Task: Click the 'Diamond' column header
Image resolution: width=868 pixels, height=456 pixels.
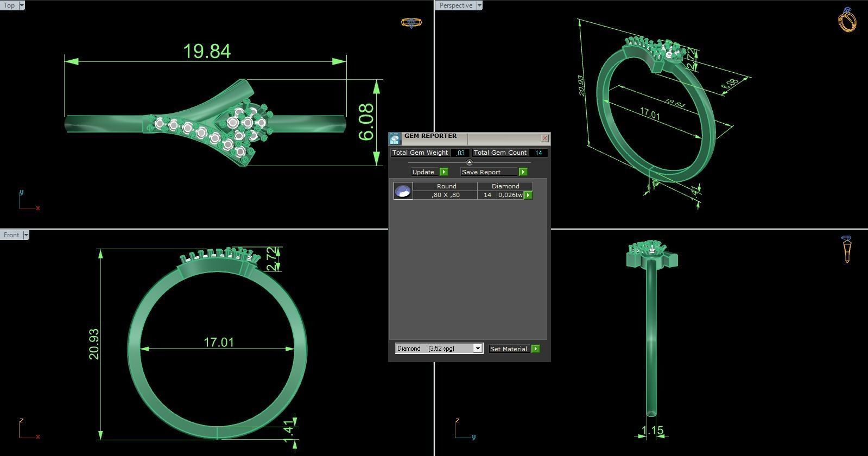Action: coord(505,186)
